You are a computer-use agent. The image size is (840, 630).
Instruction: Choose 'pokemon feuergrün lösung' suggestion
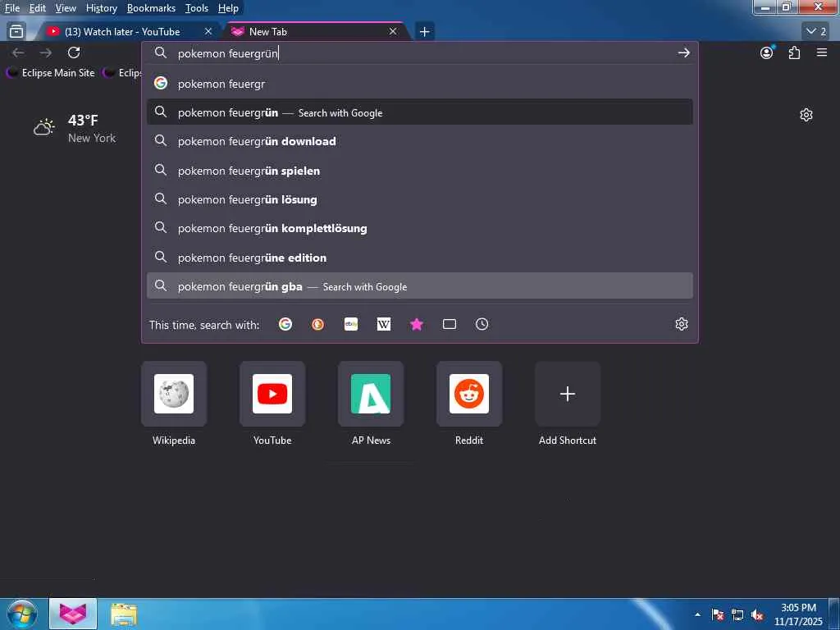click(x=419, y=199)
